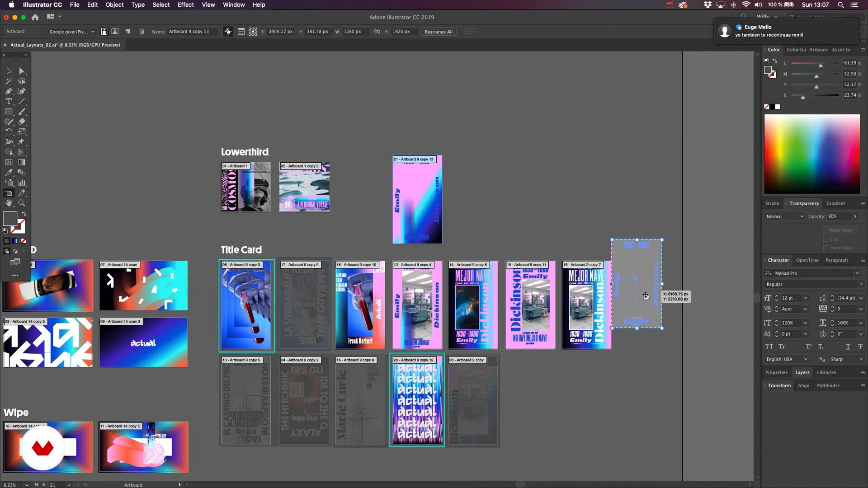Go to first artboard navigation button
The height and width of the screenshot is (488, 868).
36,485
